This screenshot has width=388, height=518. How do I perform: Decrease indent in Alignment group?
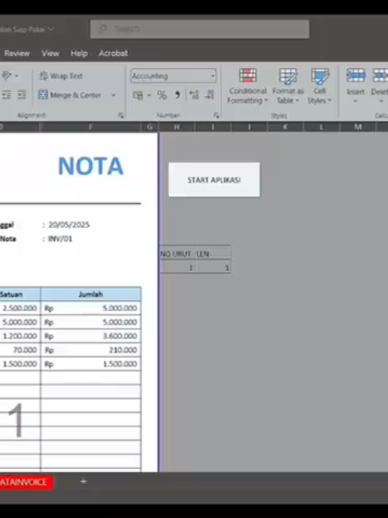[6, 95]
